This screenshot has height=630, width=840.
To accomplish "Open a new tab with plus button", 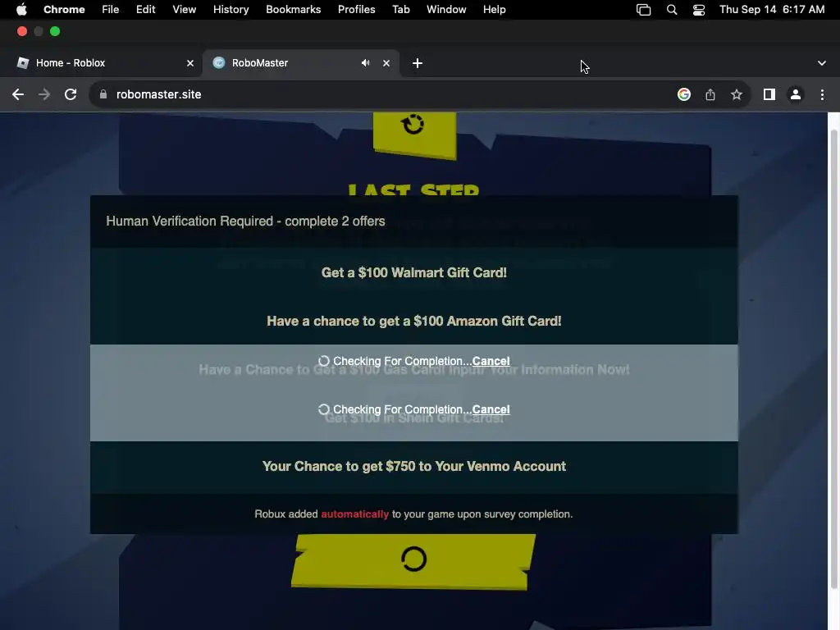I will click(418, 63).
